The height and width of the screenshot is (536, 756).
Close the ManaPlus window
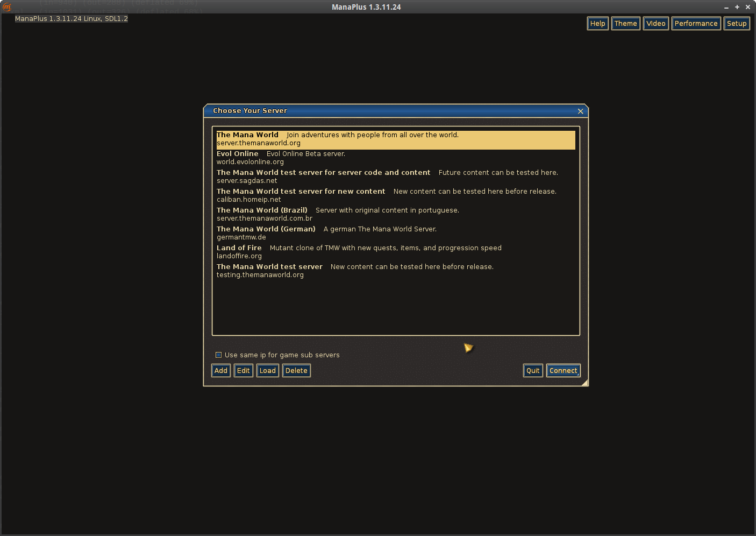point(748,8)
